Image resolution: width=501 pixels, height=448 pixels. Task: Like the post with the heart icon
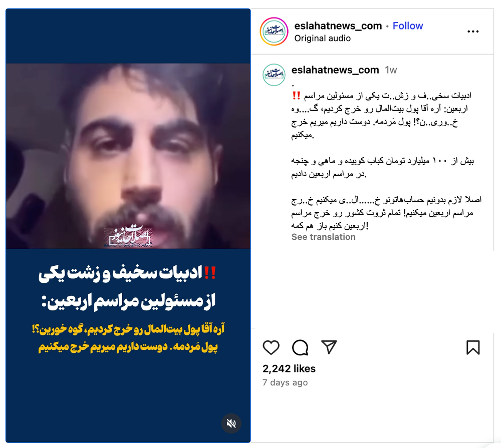coord(271,347)
